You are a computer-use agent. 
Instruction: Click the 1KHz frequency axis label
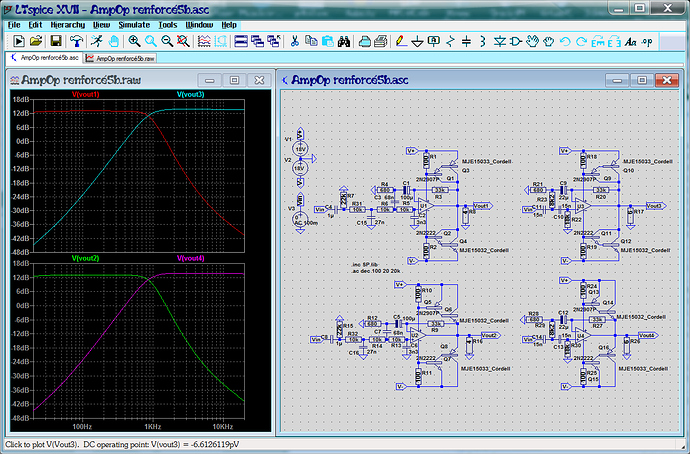pyautogui.click(x=152, y=426)
